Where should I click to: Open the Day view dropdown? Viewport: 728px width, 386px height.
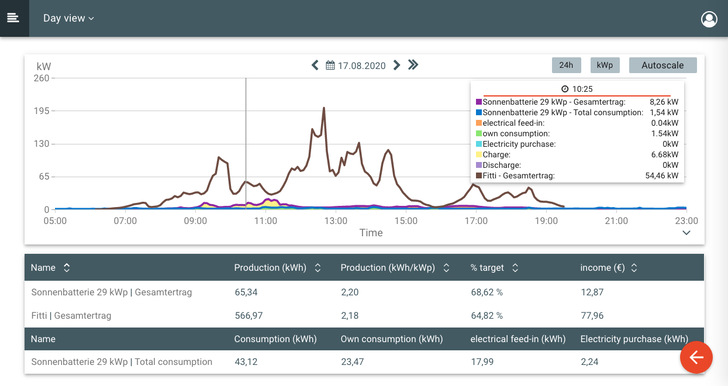(68, 18)
